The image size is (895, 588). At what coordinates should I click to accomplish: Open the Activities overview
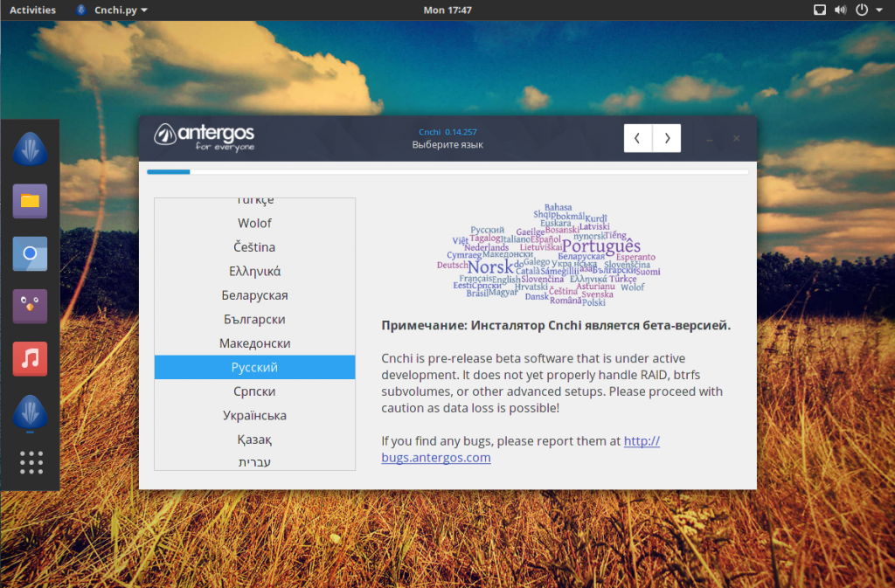click(32, 10)
